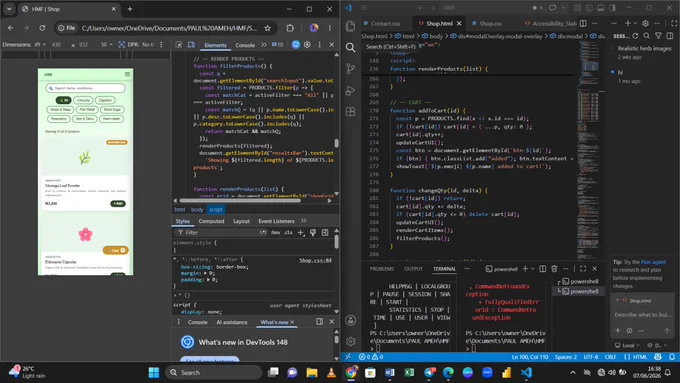Filter chat sessions with funnel icon
This screenshot has width=680, height=383.
click(x=658, y=36)
